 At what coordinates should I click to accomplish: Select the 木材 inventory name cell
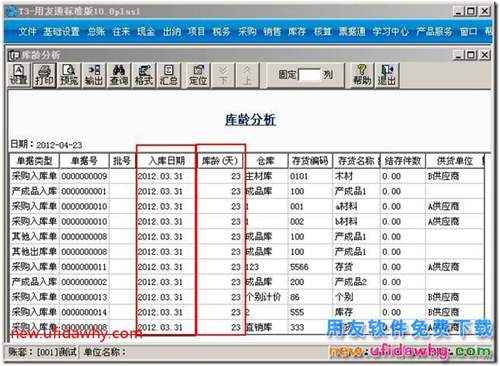click(x=356, y=176)
